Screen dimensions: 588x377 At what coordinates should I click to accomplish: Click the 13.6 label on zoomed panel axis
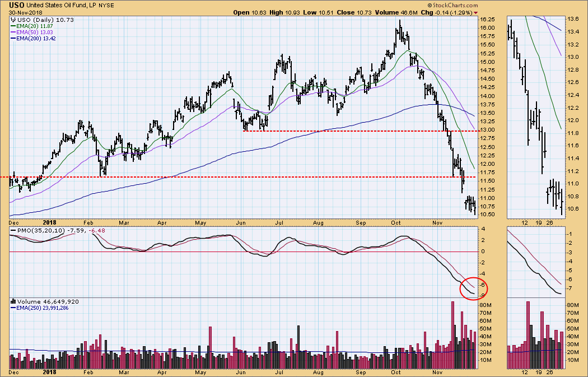click(572, 19)
